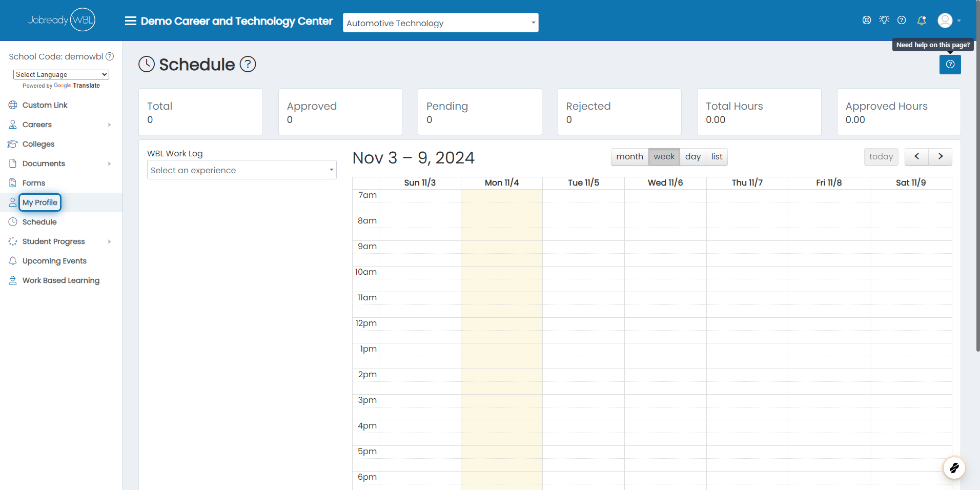Viewport: 980px width, 490px height.
Task: Click the blue page help button
Action: 950,65
